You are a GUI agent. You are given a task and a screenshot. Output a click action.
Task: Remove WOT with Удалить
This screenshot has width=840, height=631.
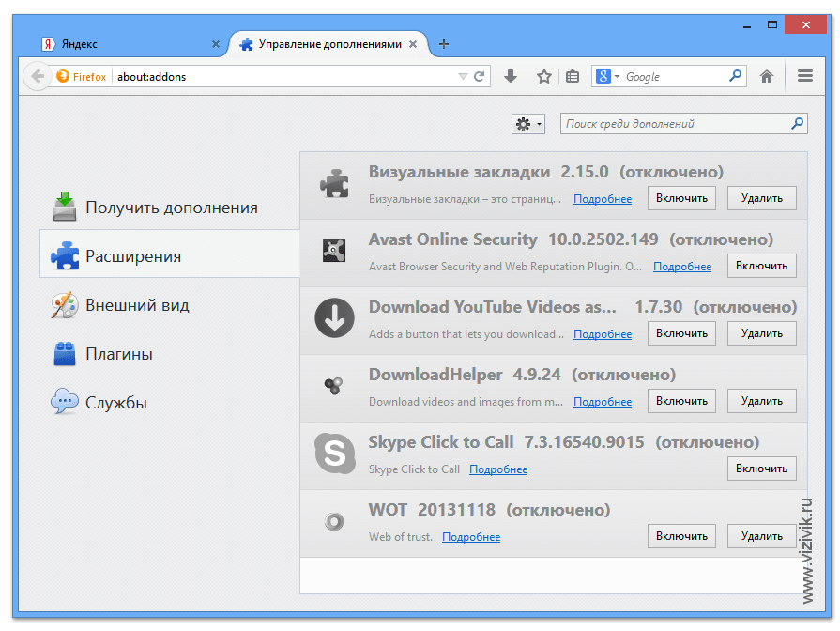click(761, 536)
